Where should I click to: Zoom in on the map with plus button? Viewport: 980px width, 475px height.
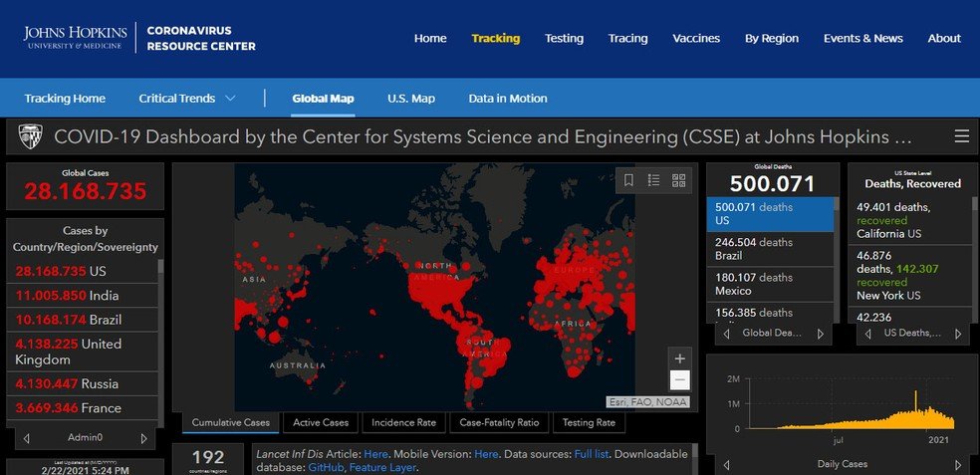680,358
